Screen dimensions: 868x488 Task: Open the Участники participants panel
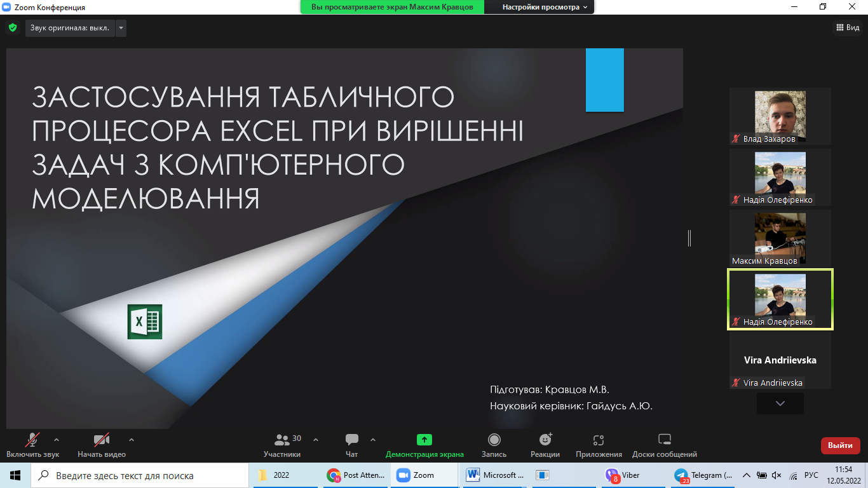tap(282, 445)
